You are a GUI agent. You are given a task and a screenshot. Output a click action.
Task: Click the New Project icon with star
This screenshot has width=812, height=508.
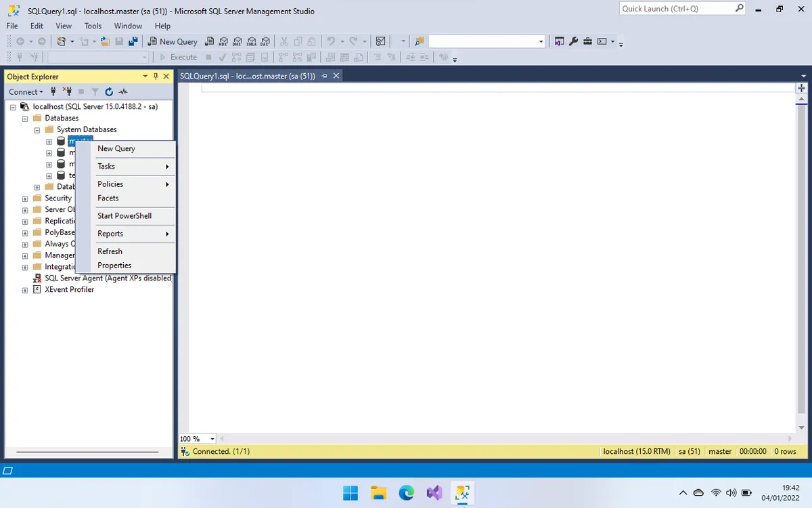pyautogui.click(x=62, y=41)
